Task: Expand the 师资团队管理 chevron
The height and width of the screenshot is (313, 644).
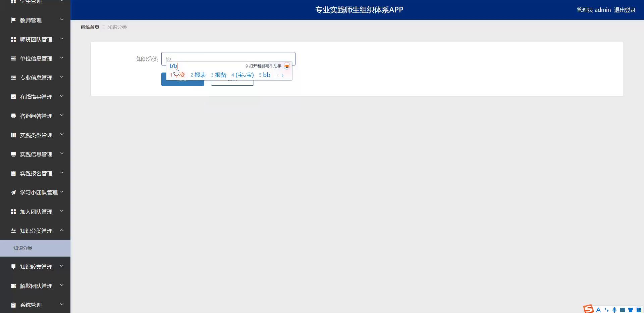Action: click(62, 39)
